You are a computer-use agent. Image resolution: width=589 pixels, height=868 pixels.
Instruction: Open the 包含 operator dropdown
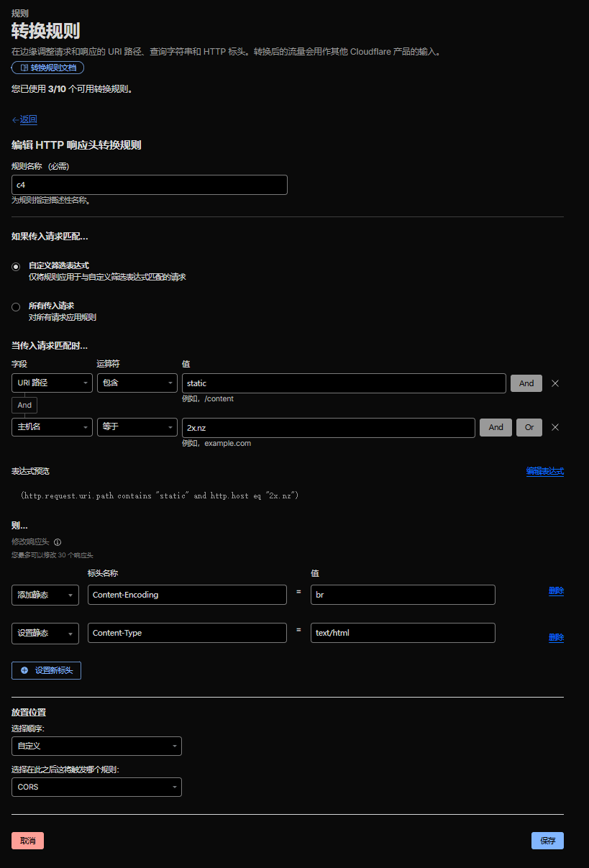point(137,383)
